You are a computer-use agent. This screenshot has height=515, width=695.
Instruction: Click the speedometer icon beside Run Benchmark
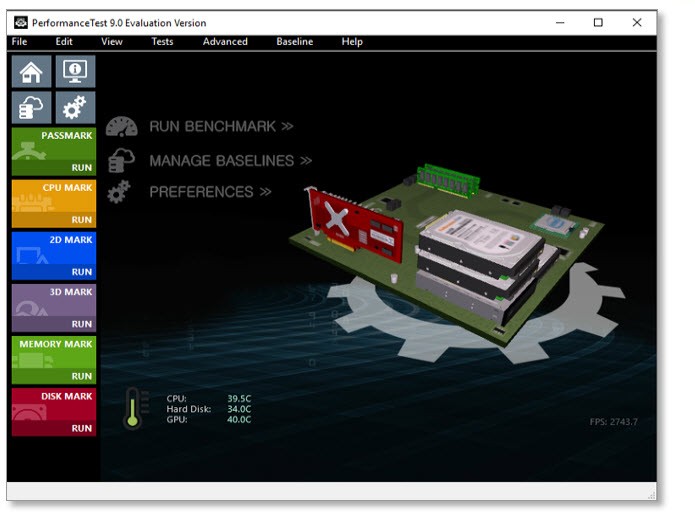[x=121, y=126]
